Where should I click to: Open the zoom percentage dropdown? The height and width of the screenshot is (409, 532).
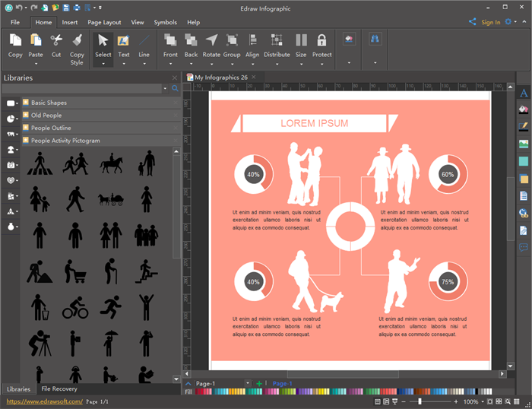483,401
